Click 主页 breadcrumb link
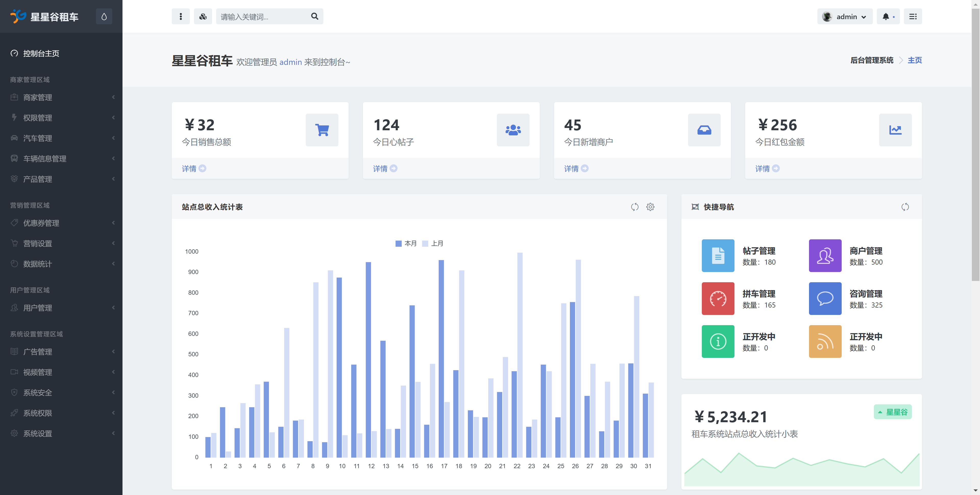 coord(915,60)
